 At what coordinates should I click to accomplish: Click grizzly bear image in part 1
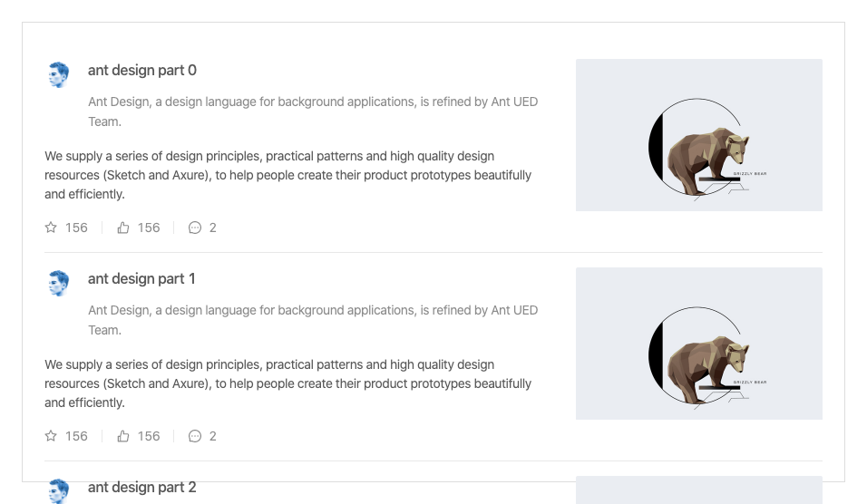click(x=698, y=344)
